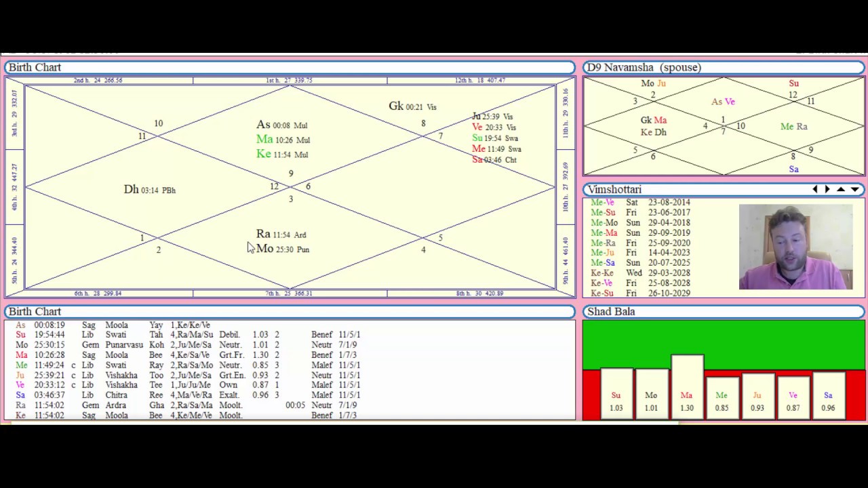Image resolution: width=868 pixels, height=488 pixels.
Task: Select the Me-Mo 29-04-2018 dasha row
Action: [x=640, y=222]
